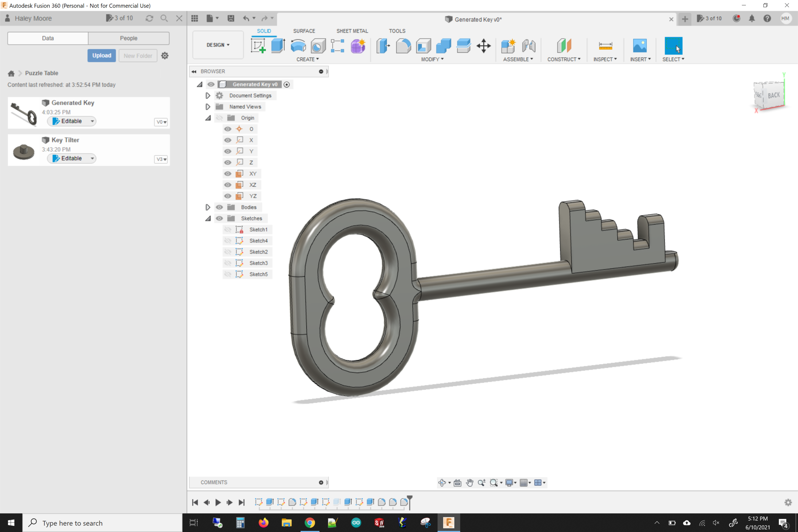Click the Editable button for Key Tilter

(71, 158)
